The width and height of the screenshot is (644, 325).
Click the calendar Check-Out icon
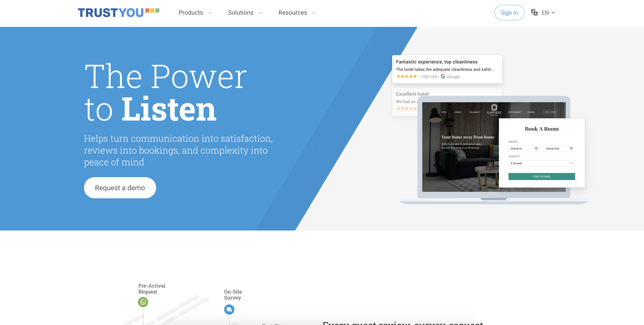(x=571, y=148)
